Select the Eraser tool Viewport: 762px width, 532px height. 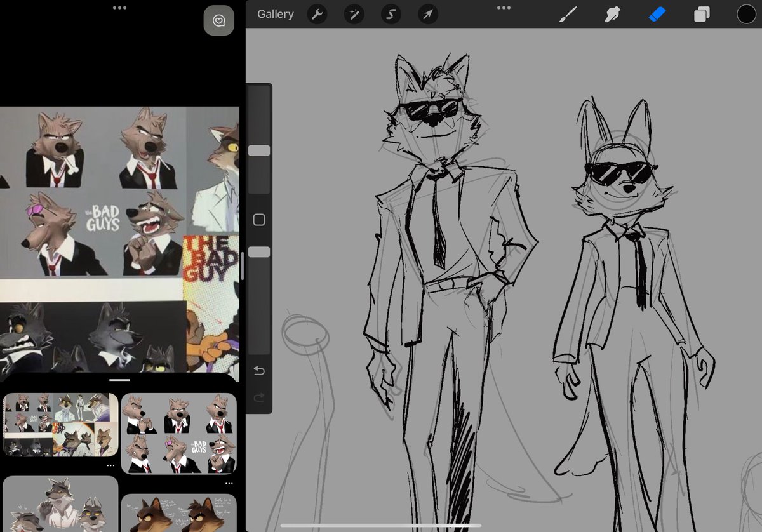(x=657, y=14)
